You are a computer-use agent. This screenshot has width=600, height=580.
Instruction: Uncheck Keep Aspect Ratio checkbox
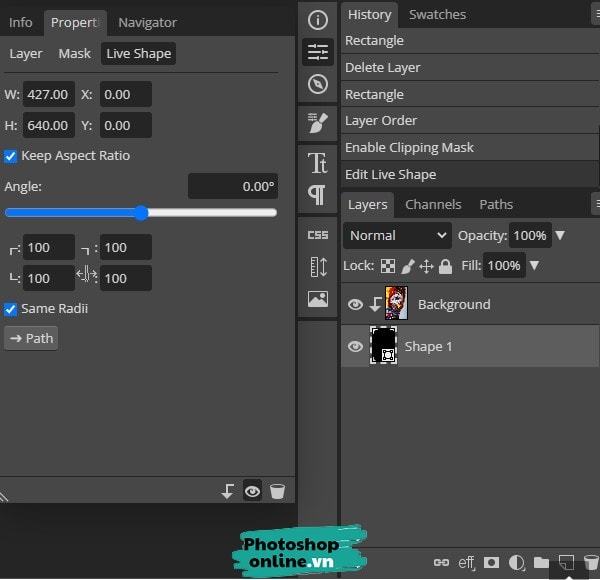click(11, 156)
